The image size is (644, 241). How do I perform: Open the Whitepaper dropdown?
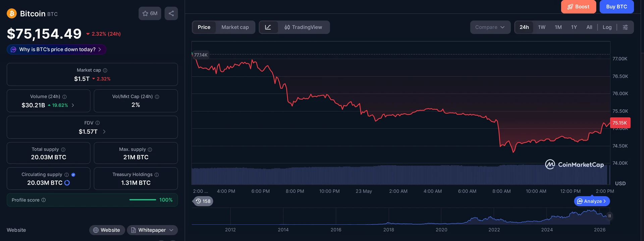tap(152, 230)
